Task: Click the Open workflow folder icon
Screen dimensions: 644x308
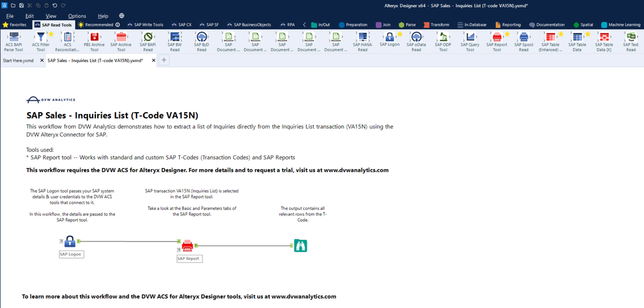Action: tap(13, 5)
